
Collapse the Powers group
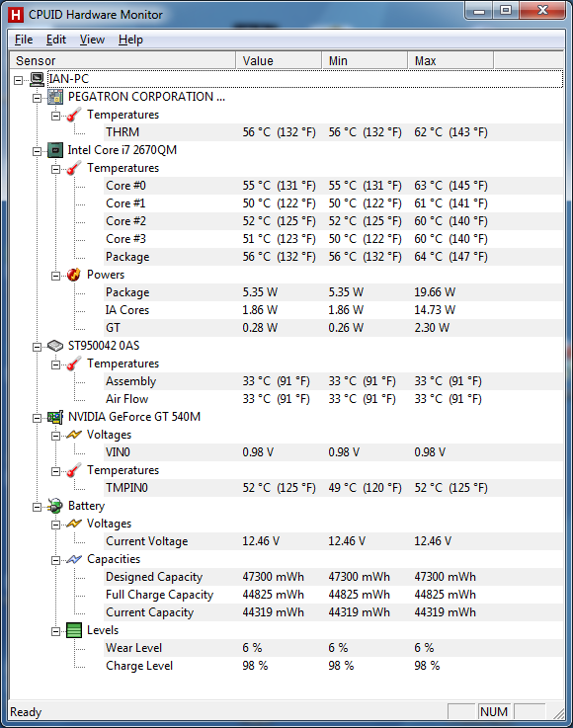click(x=55, y=276)
